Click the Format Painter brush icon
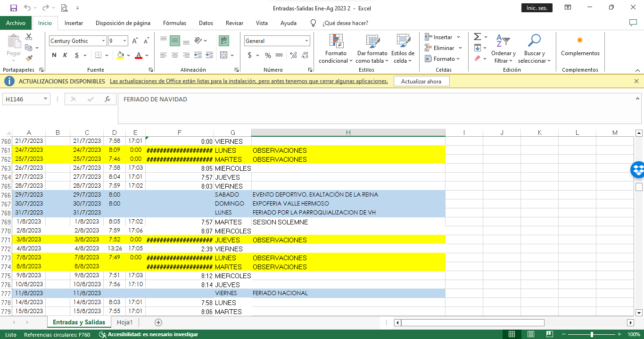The width and height of the screenshot is (644, 339). pos(29,59)
